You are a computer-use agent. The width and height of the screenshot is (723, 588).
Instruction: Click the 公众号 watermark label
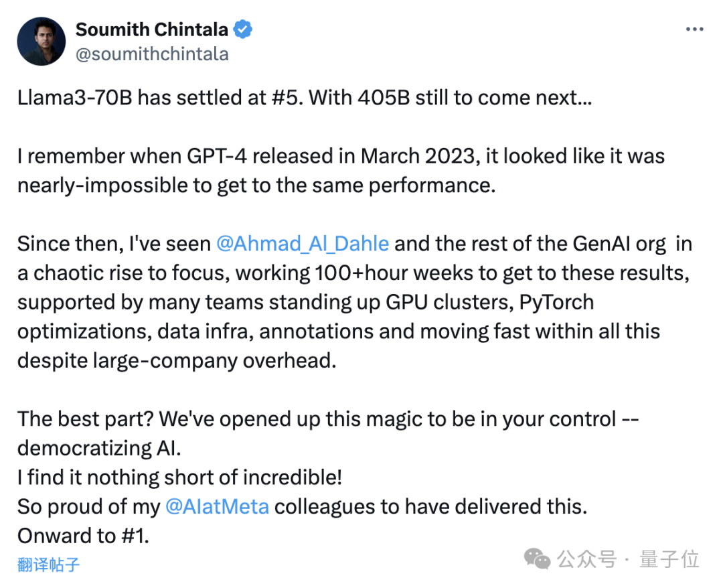[586, 559]
